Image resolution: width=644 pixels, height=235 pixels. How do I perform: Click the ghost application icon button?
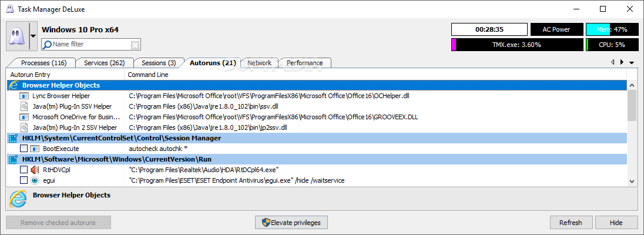coord(17,36)
